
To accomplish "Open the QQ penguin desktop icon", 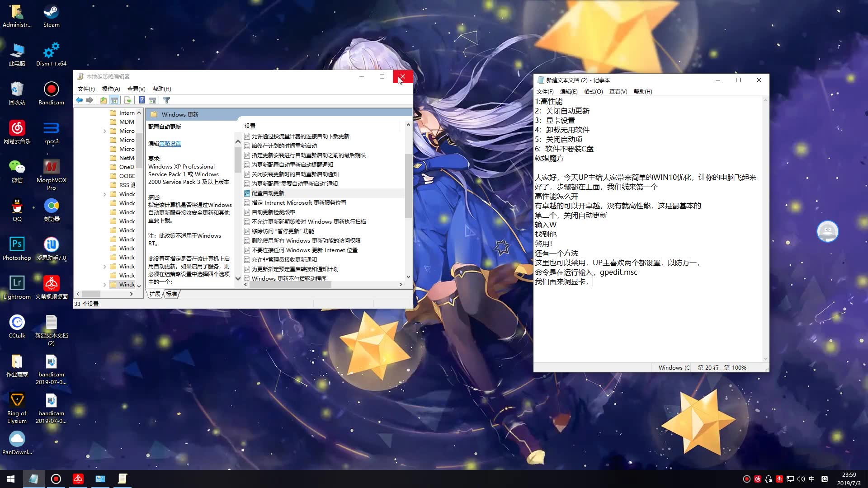I will tap(17, 211).
